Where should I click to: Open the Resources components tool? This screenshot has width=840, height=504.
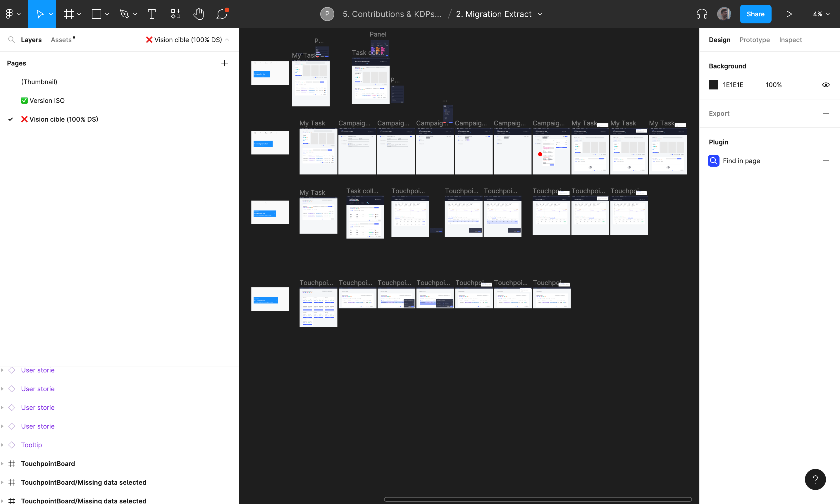coord(175,14)
